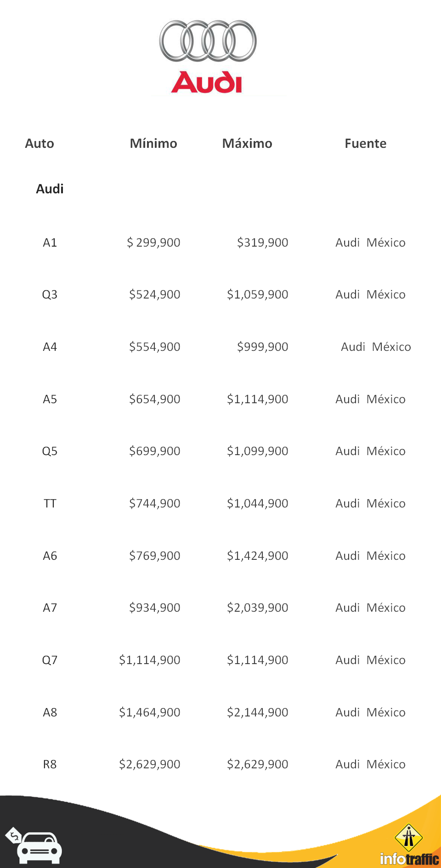The image size is (441, 868).
Task: Click the A4 maximum price $999,900
Action: (x=262, y=347)
